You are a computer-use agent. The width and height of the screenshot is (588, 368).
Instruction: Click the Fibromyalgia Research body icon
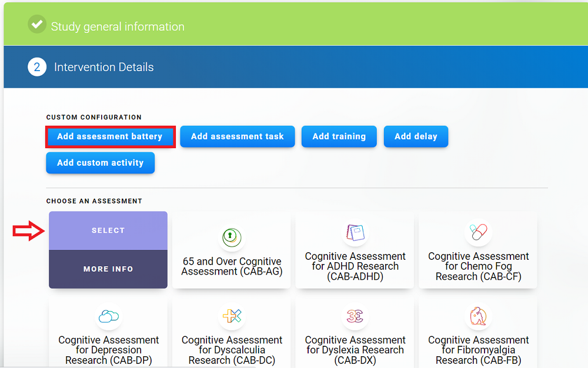(x=478, y=317)
